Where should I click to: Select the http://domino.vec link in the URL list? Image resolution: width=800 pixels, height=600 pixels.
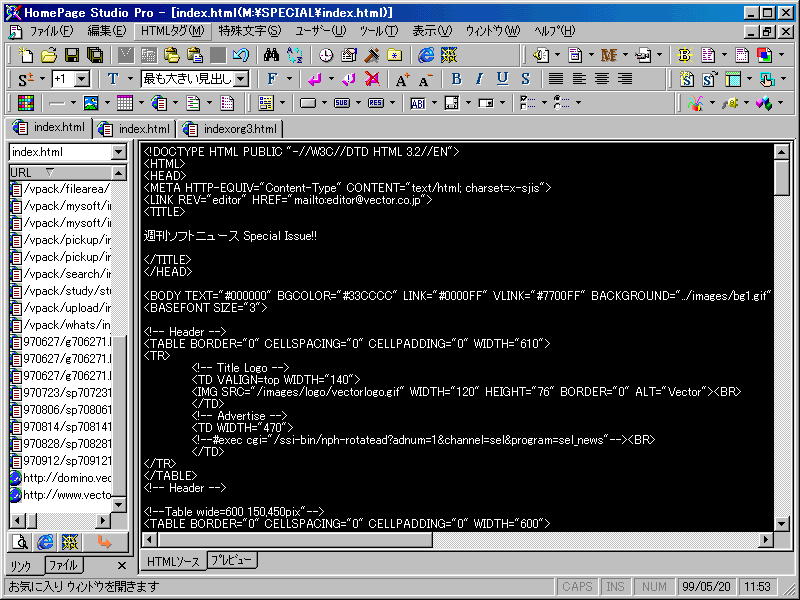(61, 478)
